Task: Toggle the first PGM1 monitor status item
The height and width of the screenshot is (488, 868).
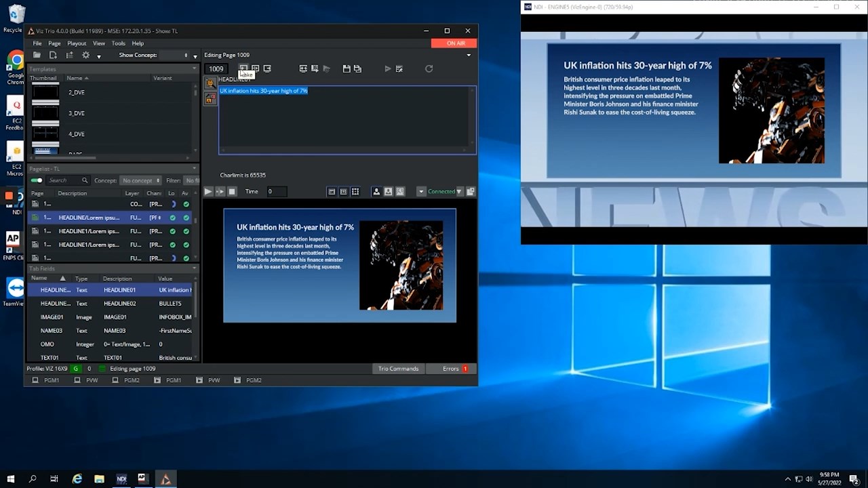Action: (46, 380)
